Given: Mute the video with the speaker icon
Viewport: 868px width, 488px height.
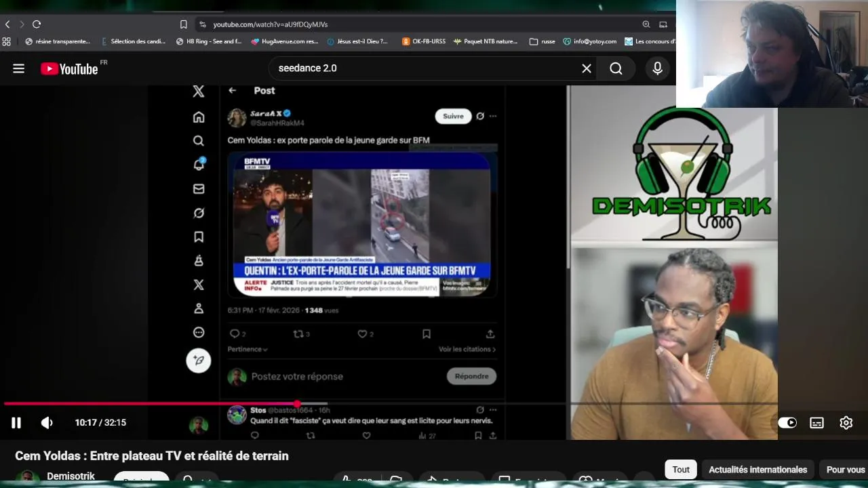Looking at the screenshot, I should [x=47, y=423].
